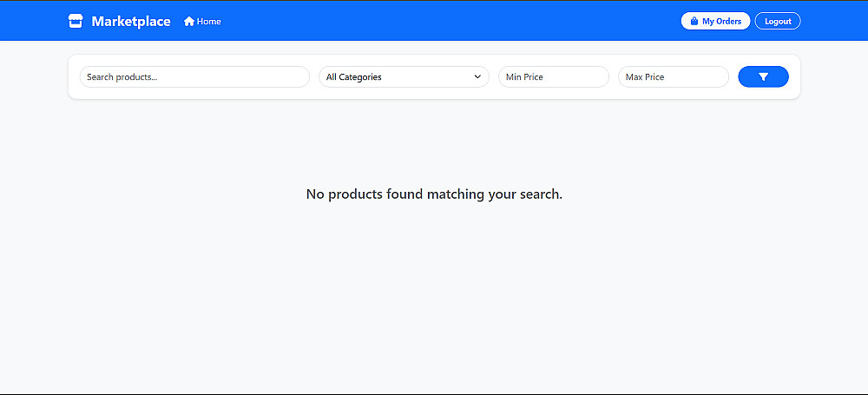The width and height of the screenshot is (868, 395).
Task: Click the house icon beside Home
Action: pos(188,22)
